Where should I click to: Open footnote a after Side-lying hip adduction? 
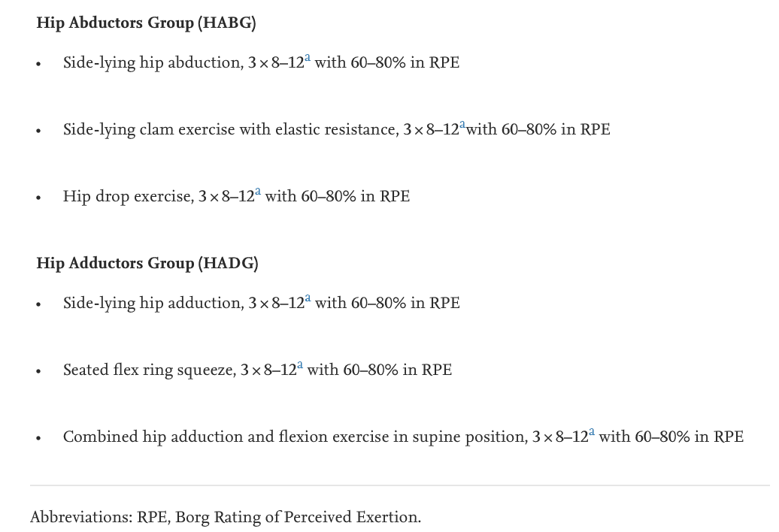(308, 299)
